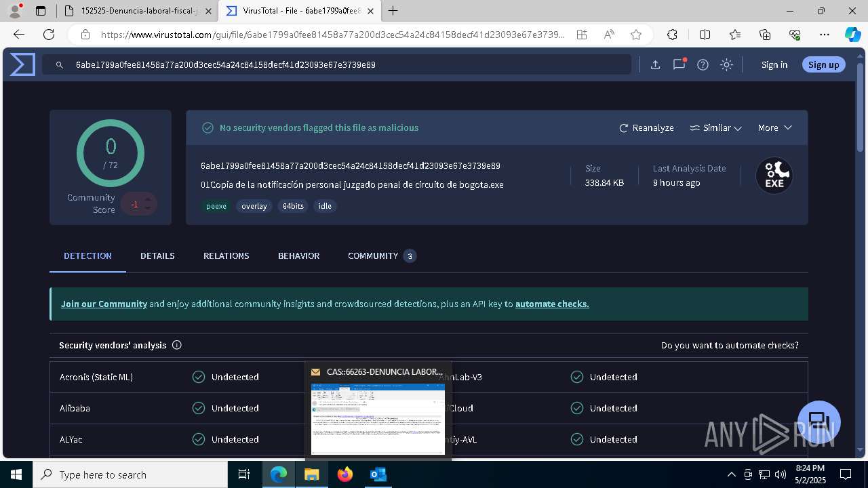This screenshot has height=488, width=868.
Task: View site information lock icon
Action: (85, 35)
